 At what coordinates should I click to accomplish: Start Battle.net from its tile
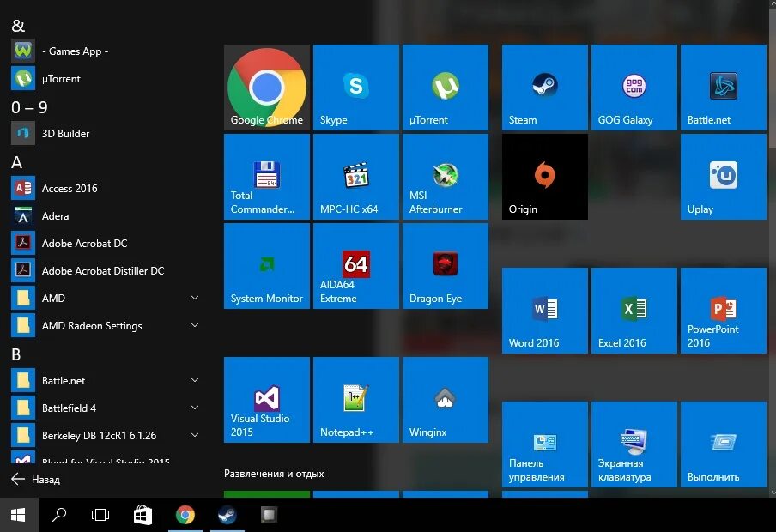pyautogui.click(x=724, y=88)
